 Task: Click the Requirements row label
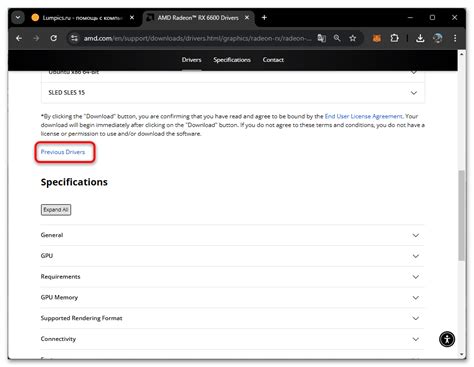(60, 277)
